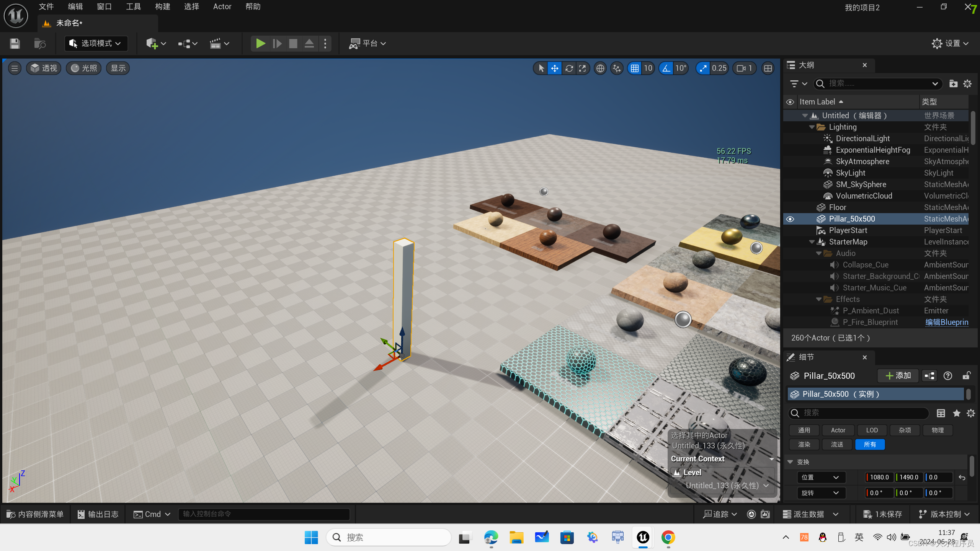
Task: Toggle grid snapping icon
Action: 635,68
